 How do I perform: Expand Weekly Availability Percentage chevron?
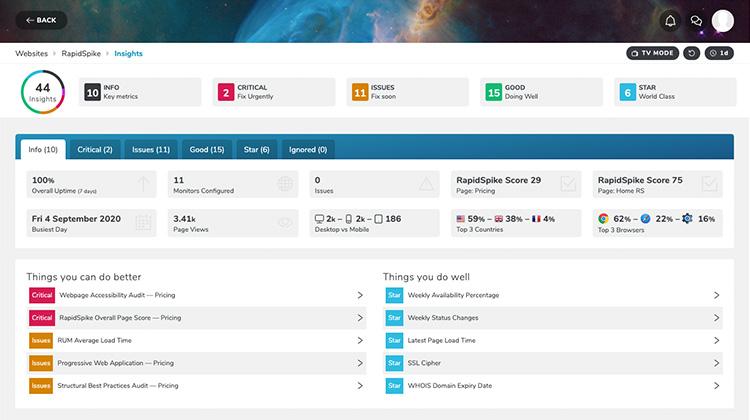coord(717,295)
